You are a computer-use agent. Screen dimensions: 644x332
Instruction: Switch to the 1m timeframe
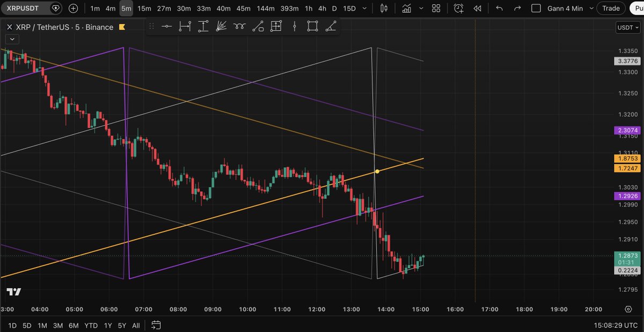tap(95, 8)
